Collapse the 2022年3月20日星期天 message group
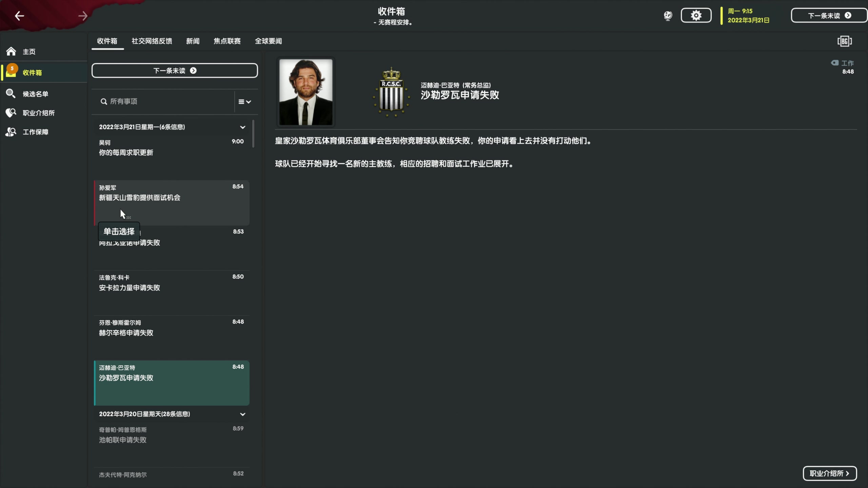Screen dimensions: 868x488 [242, 414]
